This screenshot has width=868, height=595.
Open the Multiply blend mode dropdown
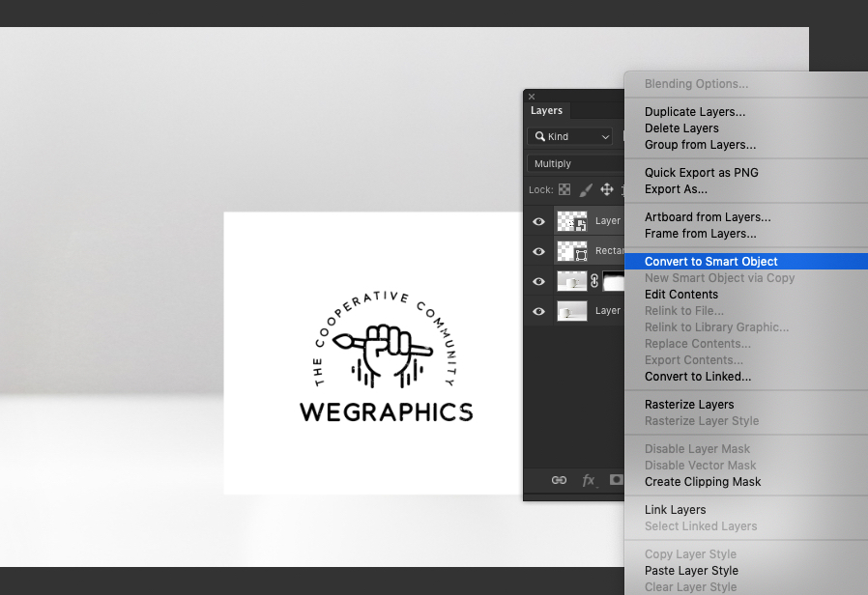[x=576, y=163]
